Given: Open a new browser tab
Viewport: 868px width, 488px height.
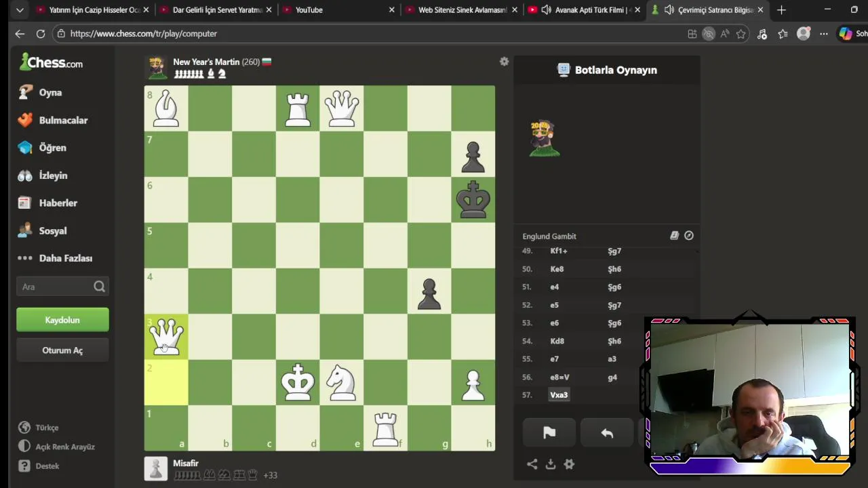Looking at the screenshot, I should pyautogui.click(x=782, y=10).
